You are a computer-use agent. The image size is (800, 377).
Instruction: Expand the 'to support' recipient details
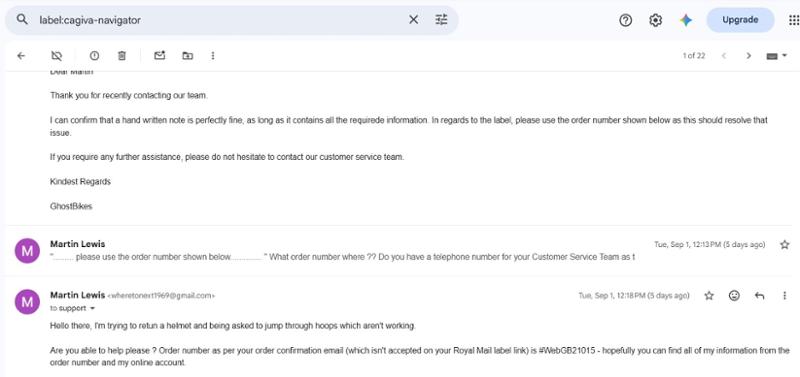[92, 309]
